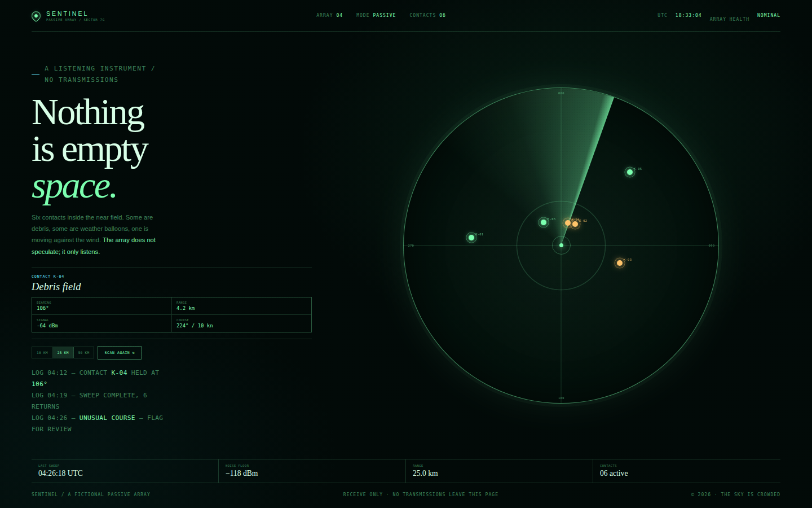812x508 pixels.
Task: Click the Noise Floor −118 dBm value
Action: pos(242,474)
